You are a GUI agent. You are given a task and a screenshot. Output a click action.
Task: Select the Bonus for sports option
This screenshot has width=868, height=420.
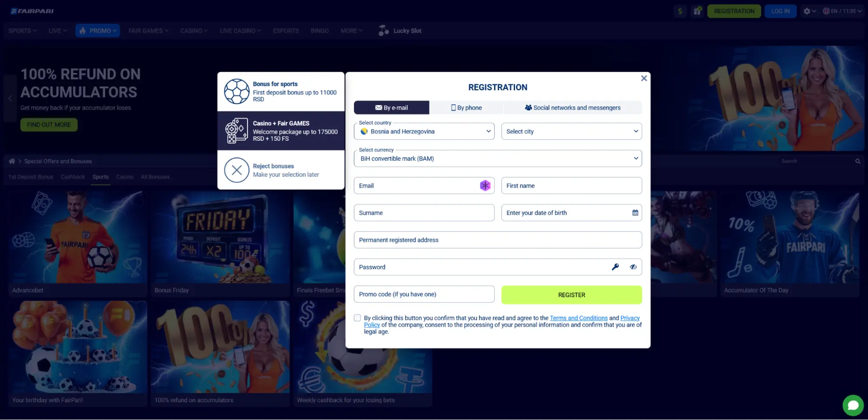281,92
